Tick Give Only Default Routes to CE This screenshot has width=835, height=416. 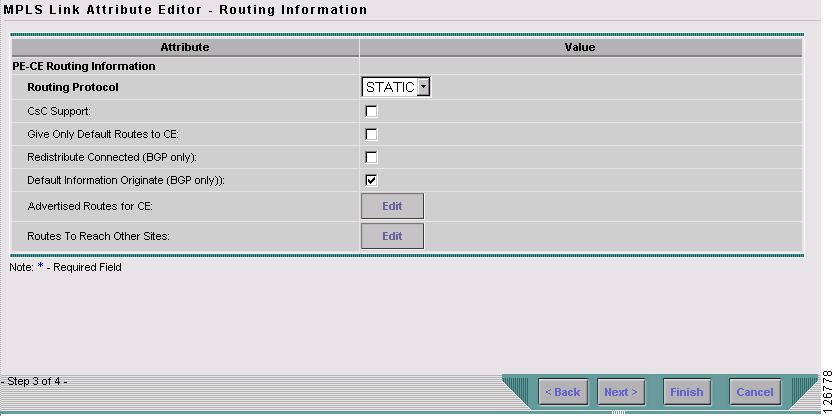371,134
